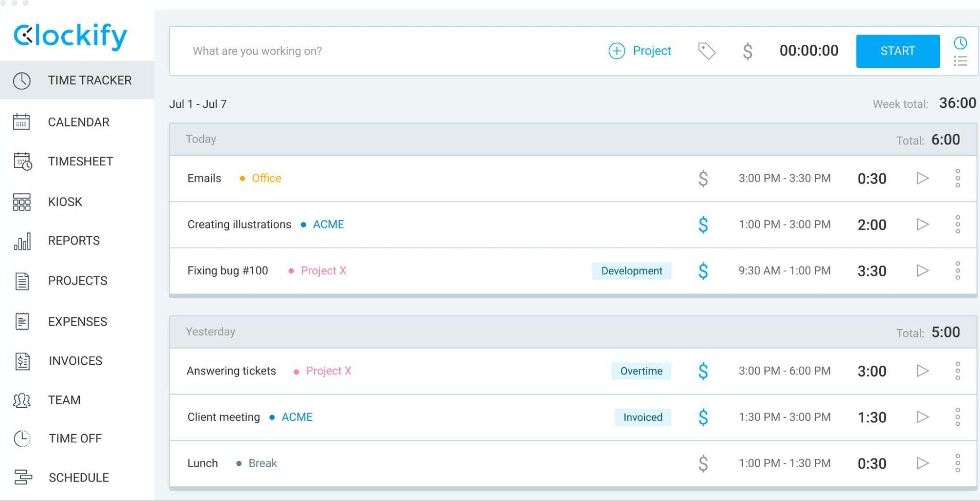Screen dimensions: 980x501
Task: Open the Invoices page
Action: tap(76, 361)
